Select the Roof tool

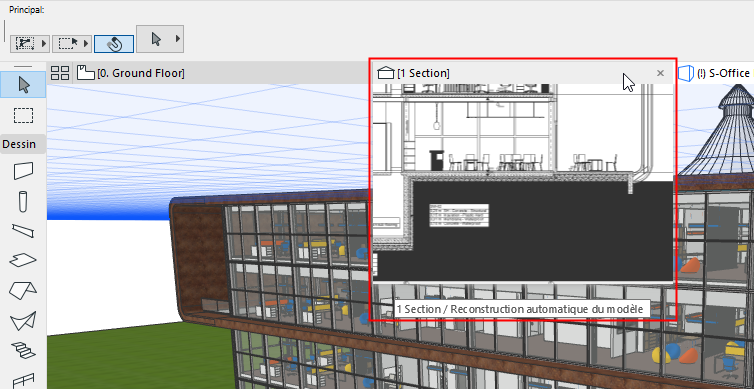(x=23, y=290)
